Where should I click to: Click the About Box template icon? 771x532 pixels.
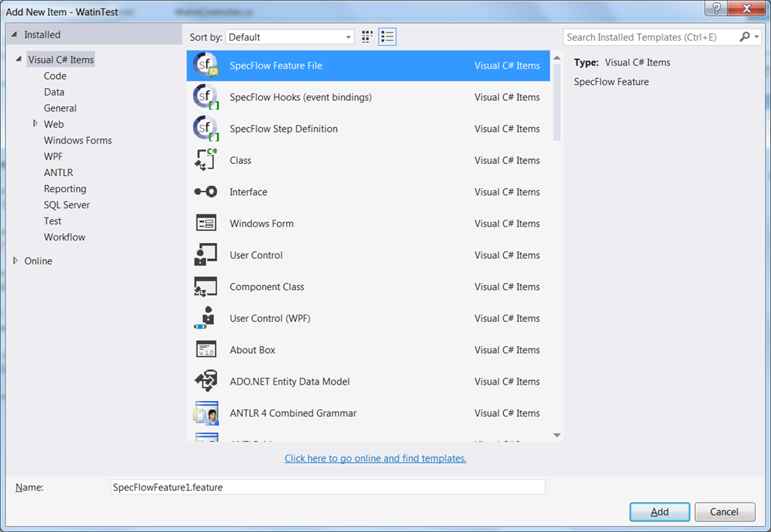click(x=206, y=349)
